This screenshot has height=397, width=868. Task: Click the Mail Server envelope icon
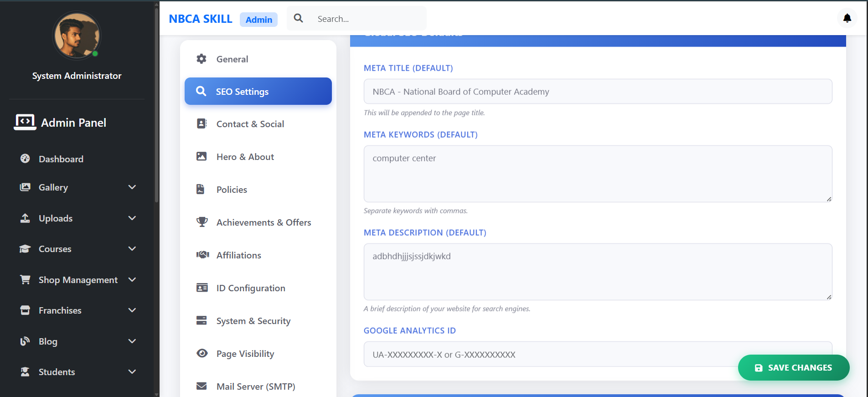coord(201,386)
